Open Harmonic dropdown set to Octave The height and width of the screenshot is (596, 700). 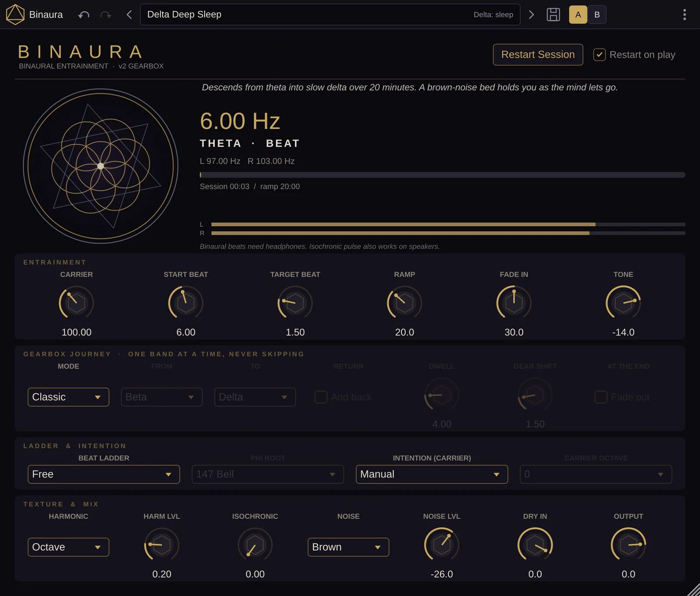(68, 547)
